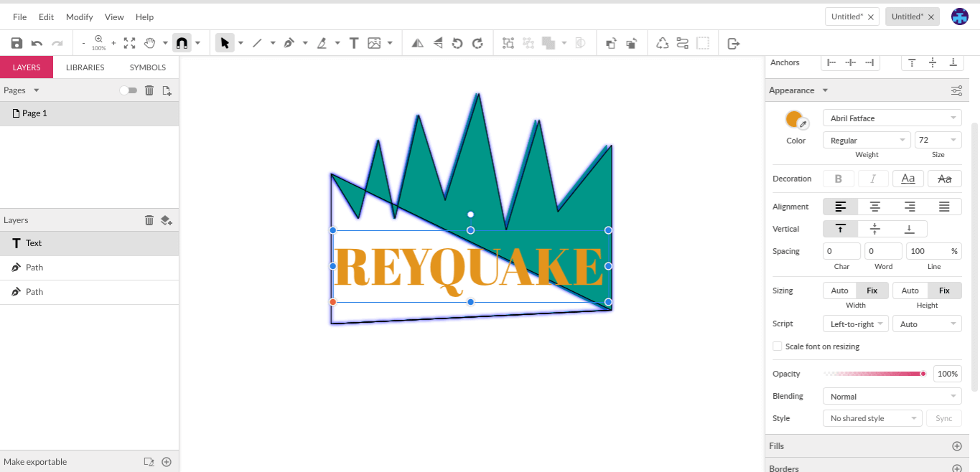Click the Group selection icon
The height and width of the screenshot is (472, 980).
pos(508,43)
